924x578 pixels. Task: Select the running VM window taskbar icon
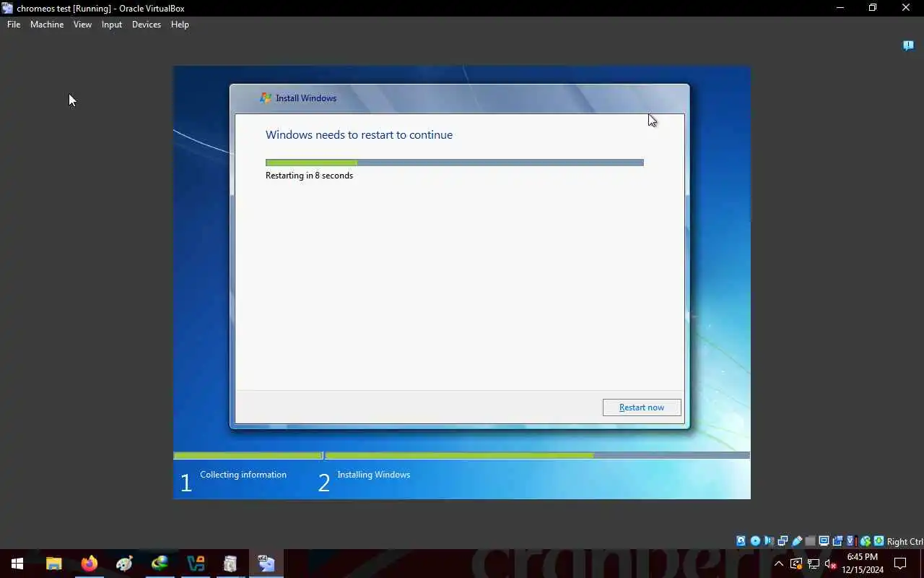tap(266, 564)
